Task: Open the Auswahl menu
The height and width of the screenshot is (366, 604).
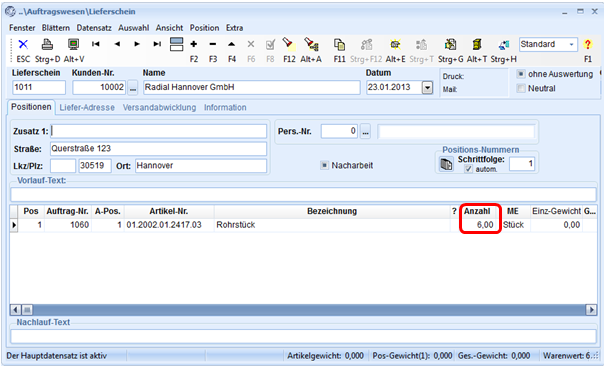Action: coord(133,28)
